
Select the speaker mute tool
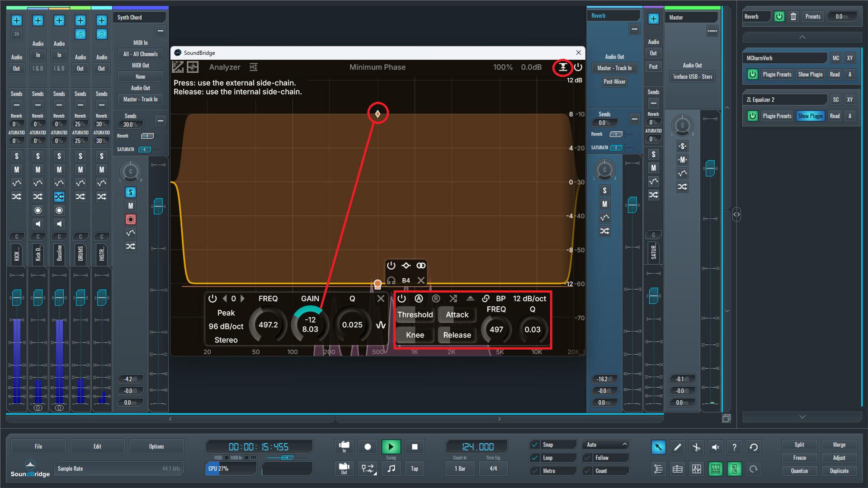(x=715, y=447)
